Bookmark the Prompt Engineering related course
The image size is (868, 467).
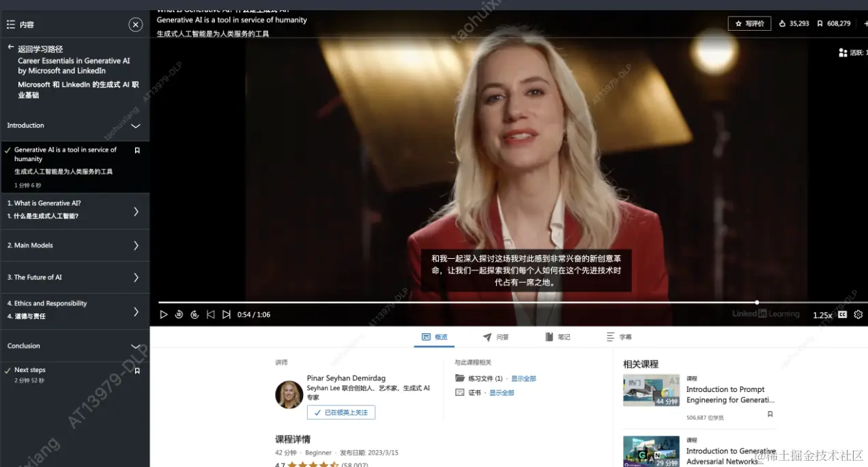[770, 414]
